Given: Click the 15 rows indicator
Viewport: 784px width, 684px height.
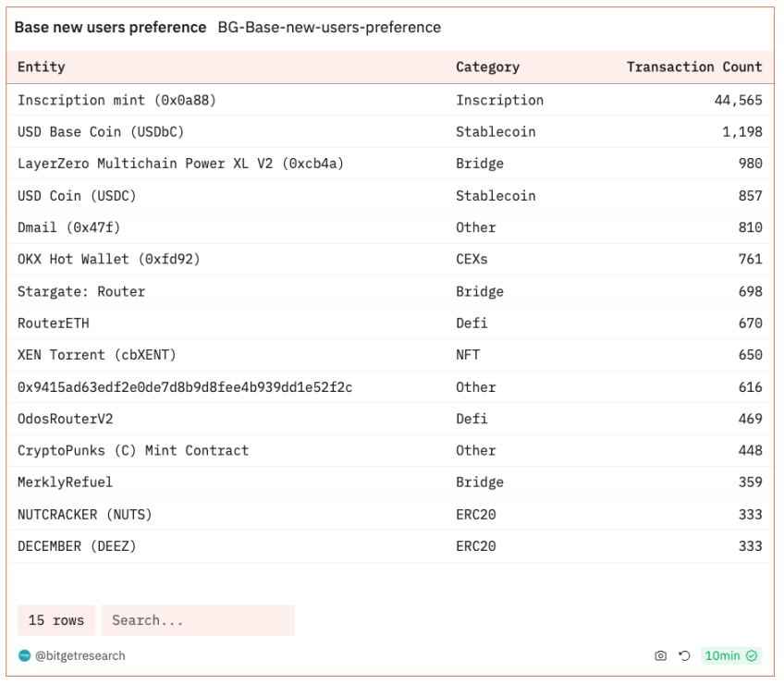Looking at the screenshot, I should (56, 620).
